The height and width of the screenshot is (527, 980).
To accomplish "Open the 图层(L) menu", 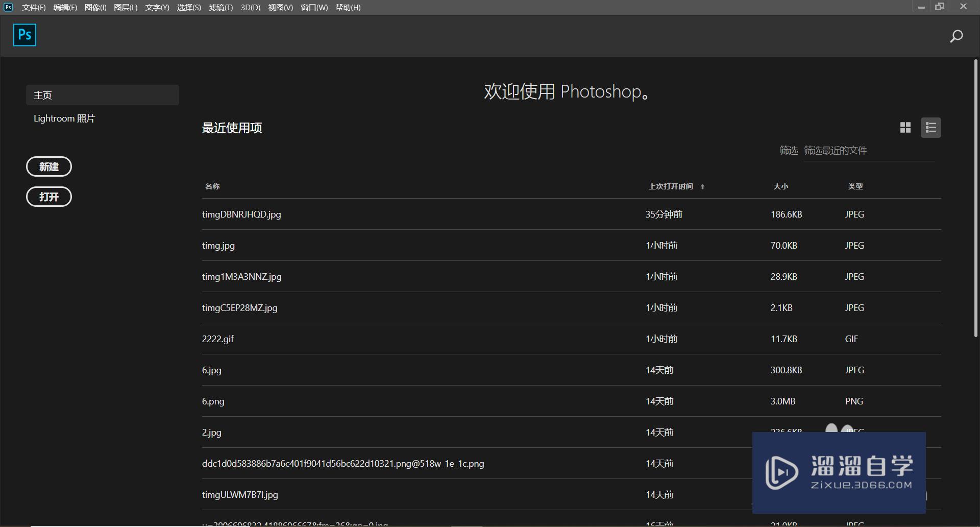I will (x=126, y=8).
